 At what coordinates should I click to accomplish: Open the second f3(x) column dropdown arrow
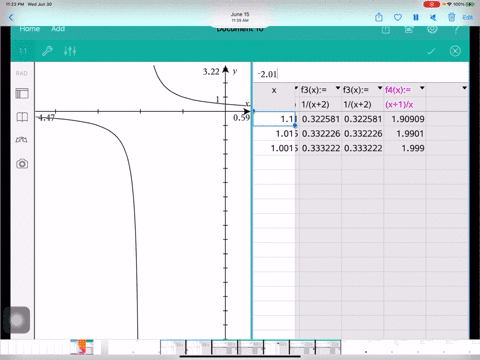point(380,88)
